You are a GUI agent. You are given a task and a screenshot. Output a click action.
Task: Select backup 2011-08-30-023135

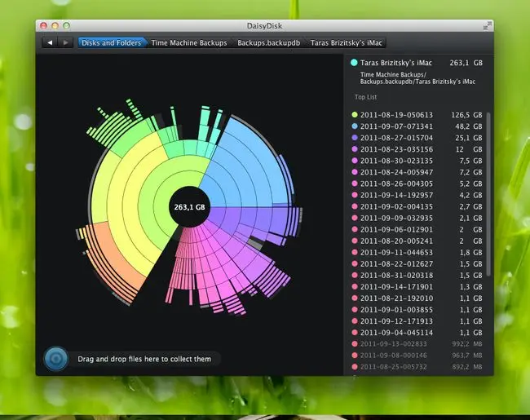[x=417, y=161]
